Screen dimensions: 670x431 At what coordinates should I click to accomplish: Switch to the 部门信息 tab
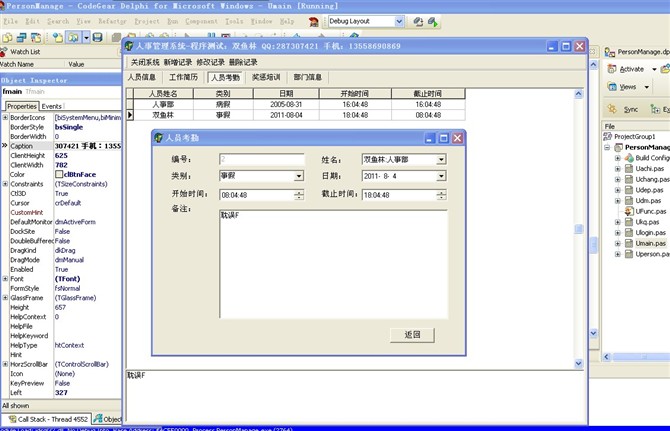(307, 77)
